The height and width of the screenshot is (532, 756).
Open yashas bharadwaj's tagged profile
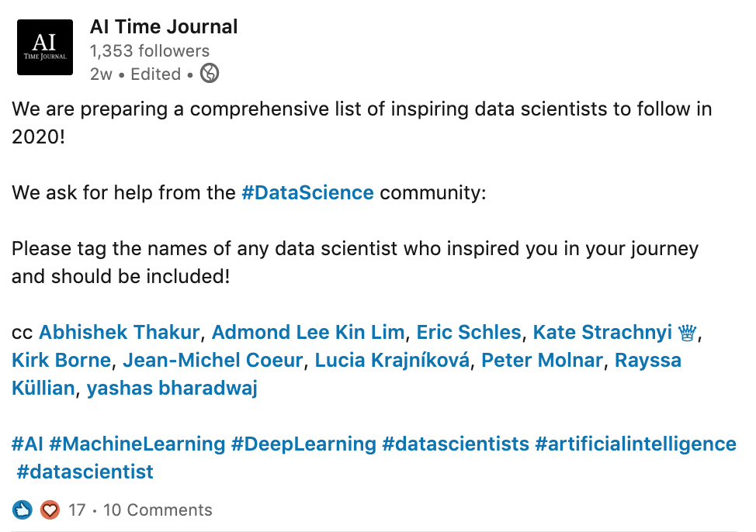pos(172,388)
